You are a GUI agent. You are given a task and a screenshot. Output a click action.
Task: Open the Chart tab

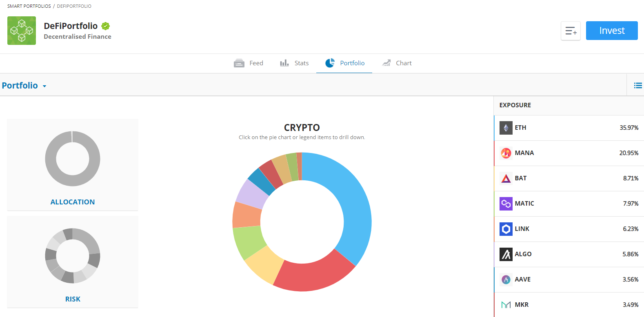397,63
